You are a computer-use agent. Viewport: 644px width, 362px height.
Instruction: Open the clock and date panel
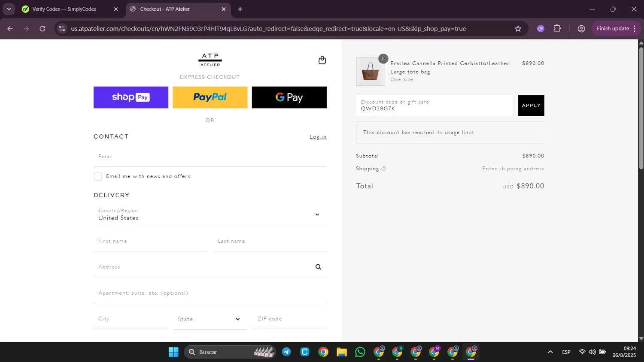click(x=624, y=352)
